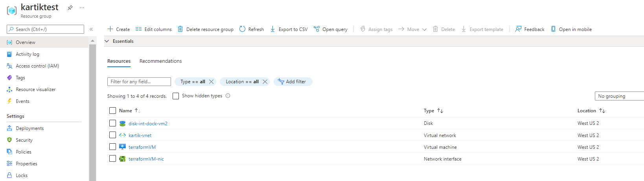644x181 pixels.
Task: Click the circular Refresh icon
Action: pos(242,29)
